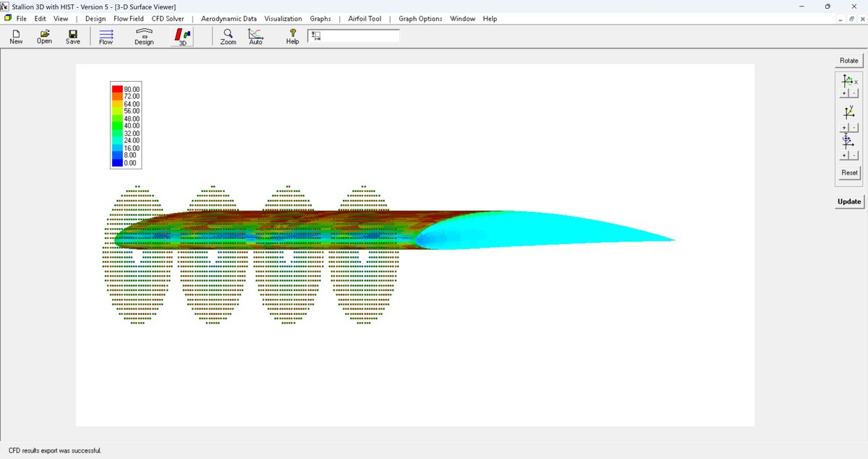
Task: Increase Y-axis rotation with plus button
Action: (x=844, y=127)
